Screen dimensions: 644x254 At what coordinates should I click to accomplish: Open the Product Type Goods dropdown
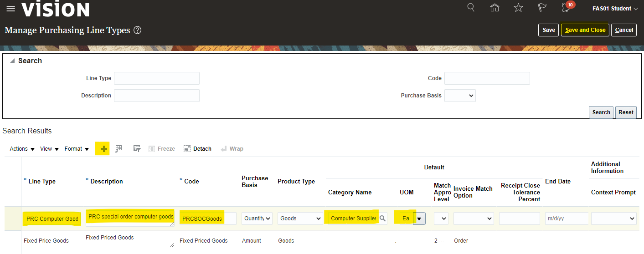[x=300, y=218]
